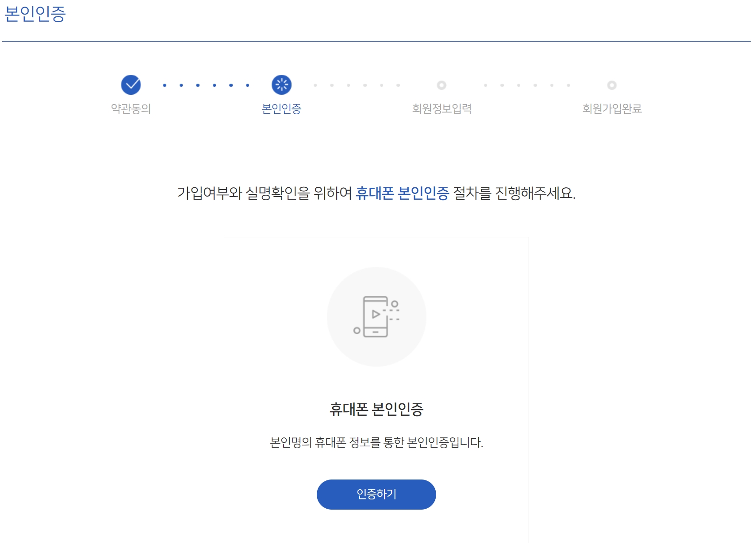
Task: Click the mobile phone verification illustration
Action: (x=376, y=317)
